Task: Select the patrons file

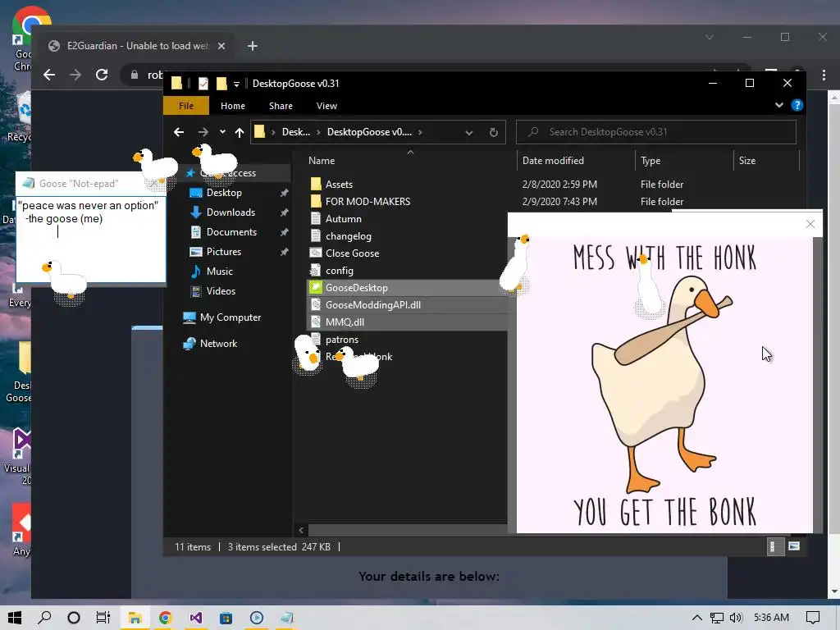Action: (x=342, y=340)
